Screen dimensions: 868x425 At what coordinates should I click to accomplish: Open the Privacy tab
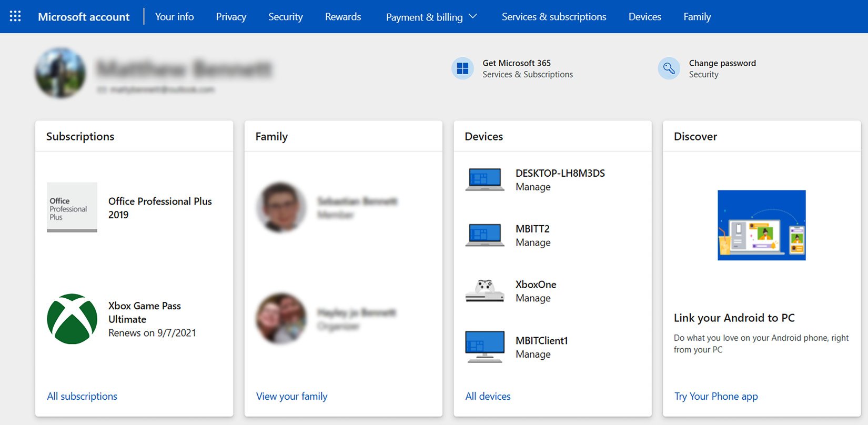(231, 17)
